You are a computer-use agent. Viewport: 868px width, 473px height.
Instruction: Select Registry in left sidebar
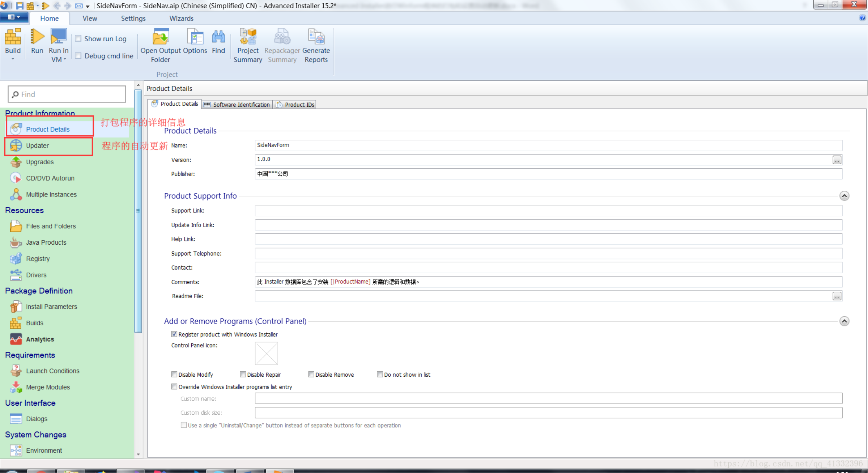coord(38,259)
